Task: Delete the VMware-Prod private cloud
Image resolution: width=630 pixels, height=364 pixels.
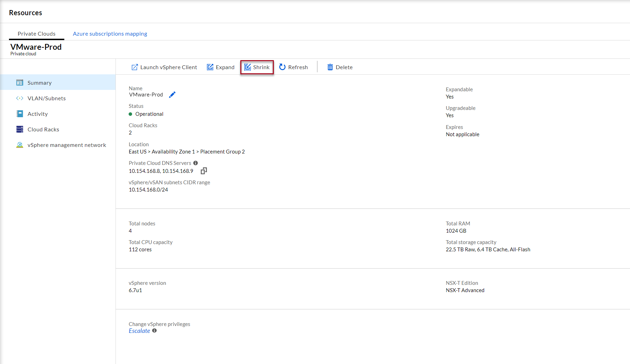Action: tap(340, 67)
